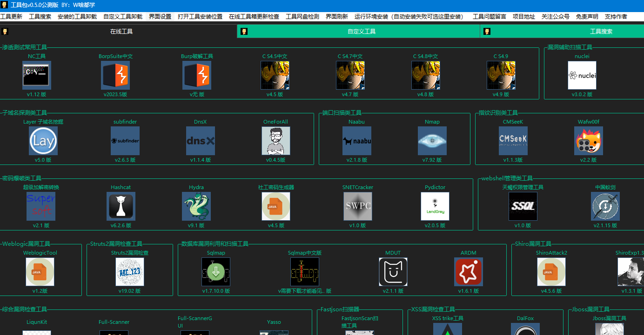This screenshot has width=644, height=335.
Task: Switch to the 在线工具 tab
Action: [118, 31]
